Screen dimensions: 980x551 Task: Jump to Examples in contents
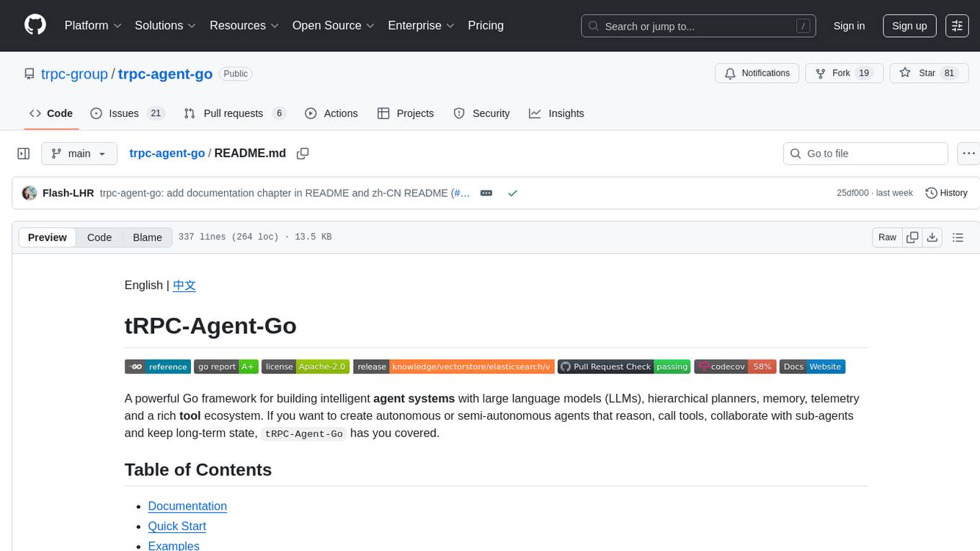coord(174,545)
